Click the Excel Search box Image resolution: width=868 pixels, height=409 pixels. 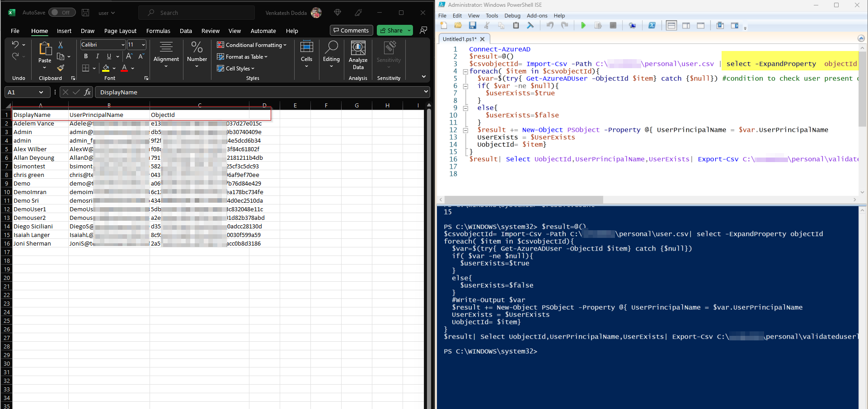click(197, 13)
